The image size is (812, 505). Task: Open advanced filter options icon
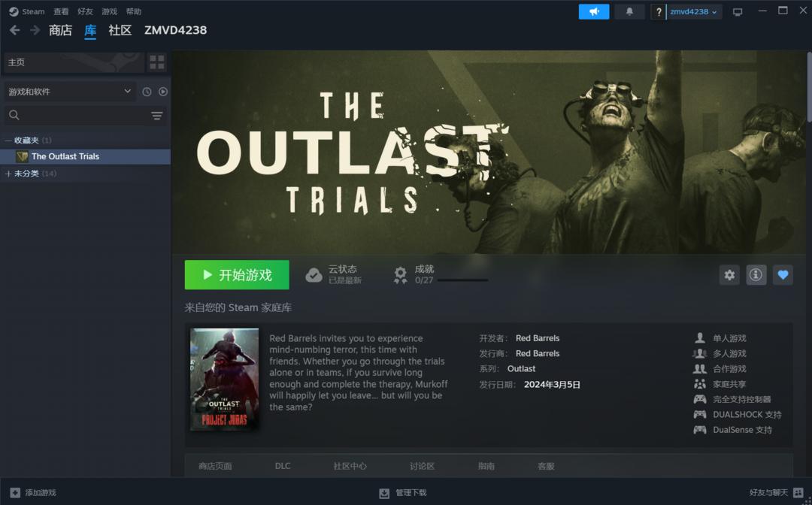pos(157,116)
